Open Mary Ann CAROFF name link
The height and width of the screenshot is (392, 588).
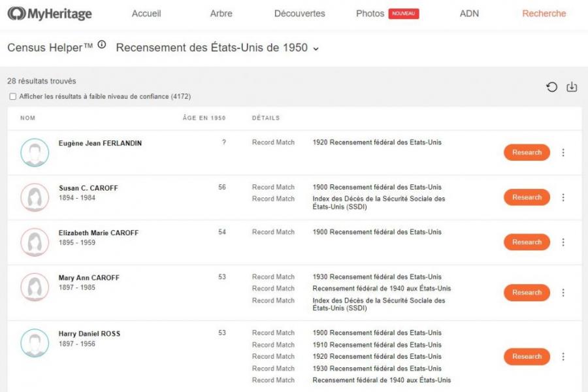point(89,278)
